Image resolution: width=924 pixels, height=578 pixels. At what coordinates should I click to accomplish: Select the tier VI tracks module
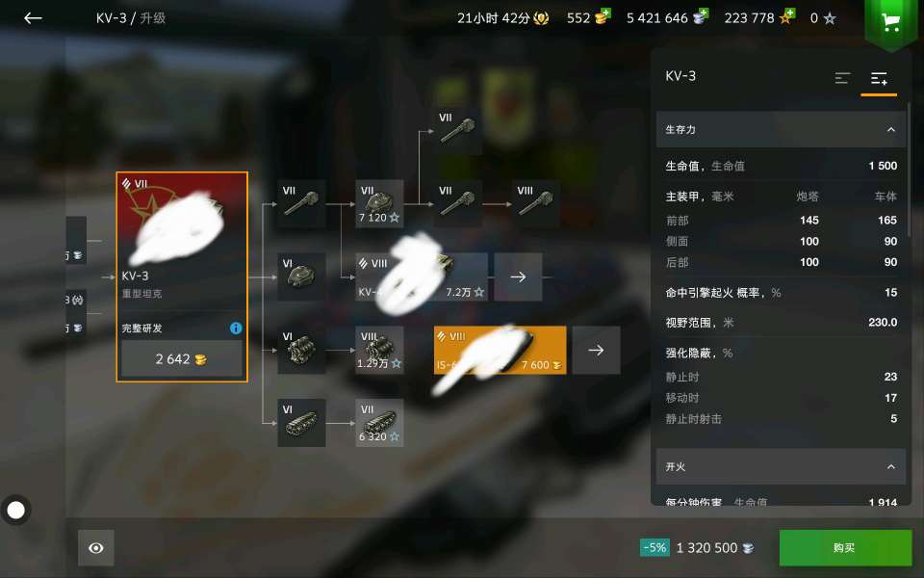pyautogui.click(x=301, y=423)
